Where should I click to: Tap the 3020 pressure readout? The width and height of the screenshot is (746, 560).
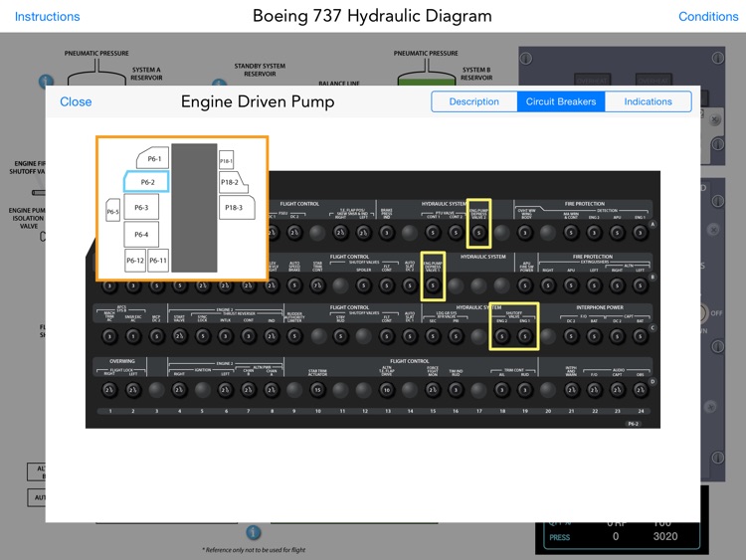665,536
